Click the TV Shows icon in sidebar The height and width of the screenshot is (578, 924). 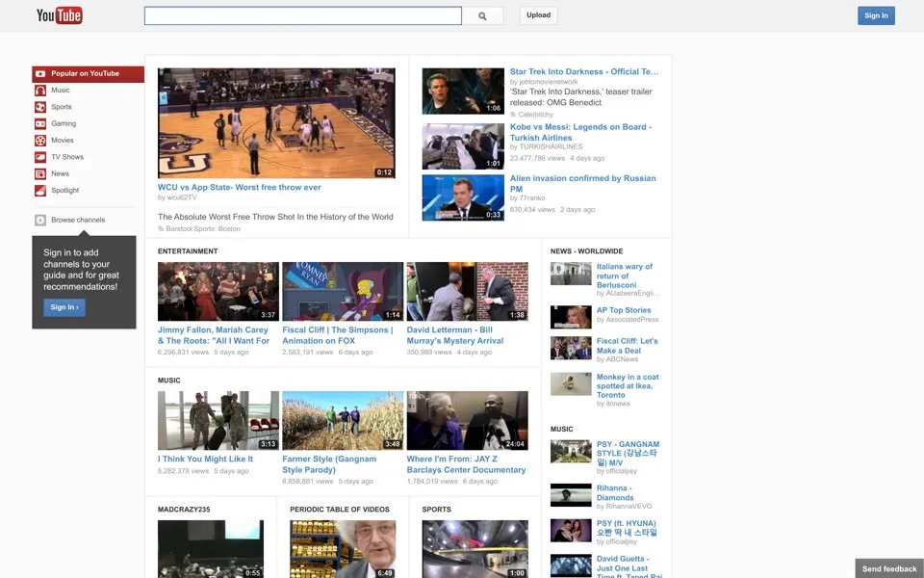click(40, 157)
